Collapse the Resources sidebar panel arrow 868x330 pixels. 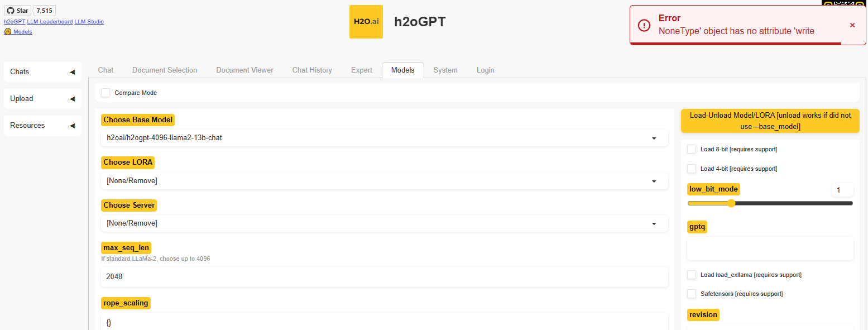click(x=72, y=125)
